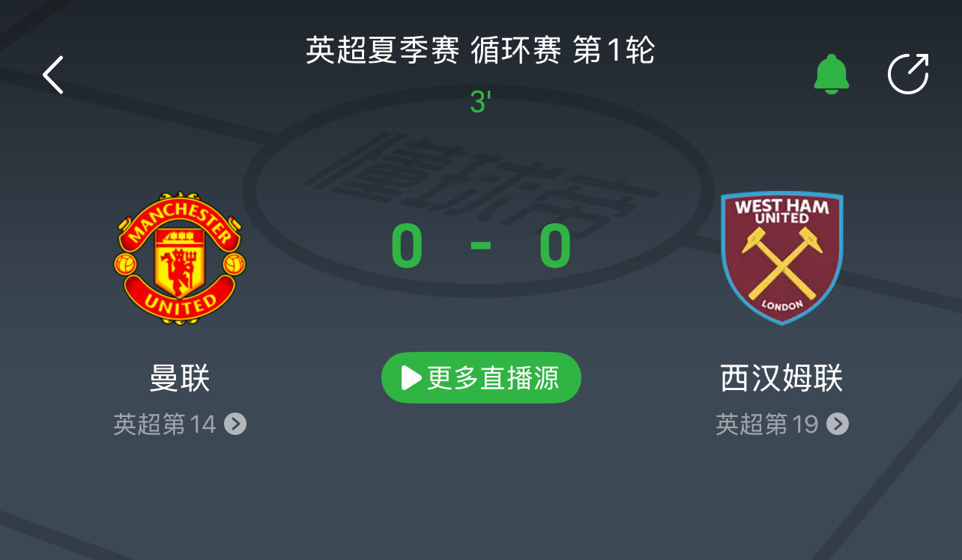Click the home team score 0
Image resolution: width=962 pixels, height=560 pixels.
(x=407, y=248)
